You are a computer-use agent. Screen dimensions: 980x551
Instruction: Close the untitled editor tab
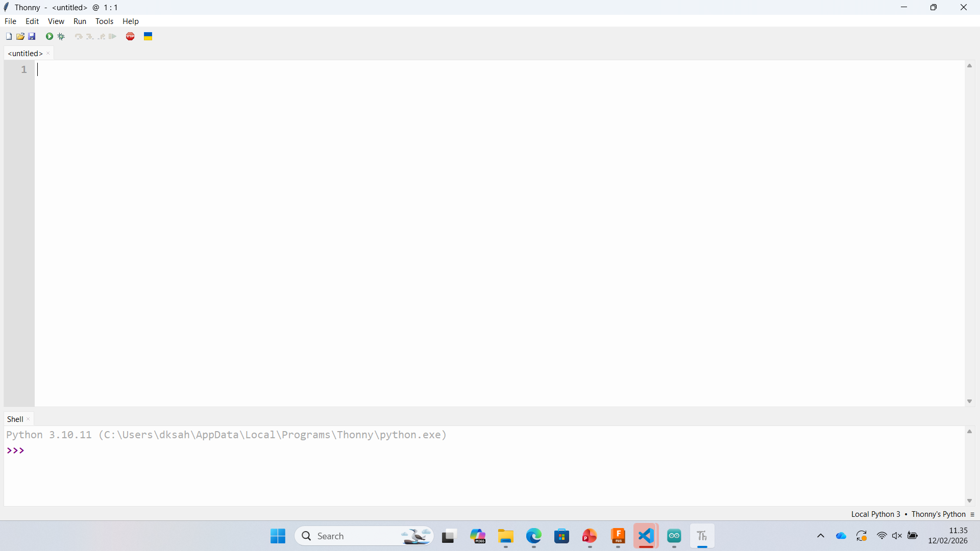coord(48,53)
